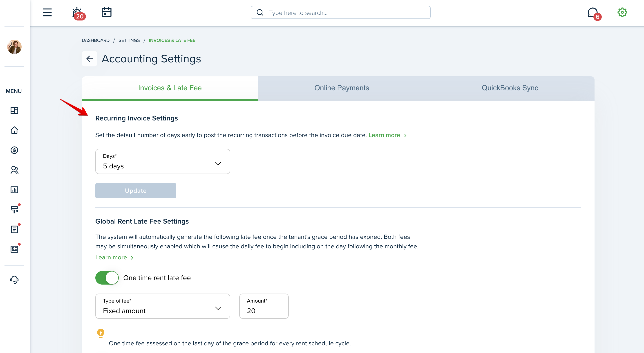Click the Update button
Image resolution: width=644 pixels, height=353 pixels.
(x=136, y=191)
